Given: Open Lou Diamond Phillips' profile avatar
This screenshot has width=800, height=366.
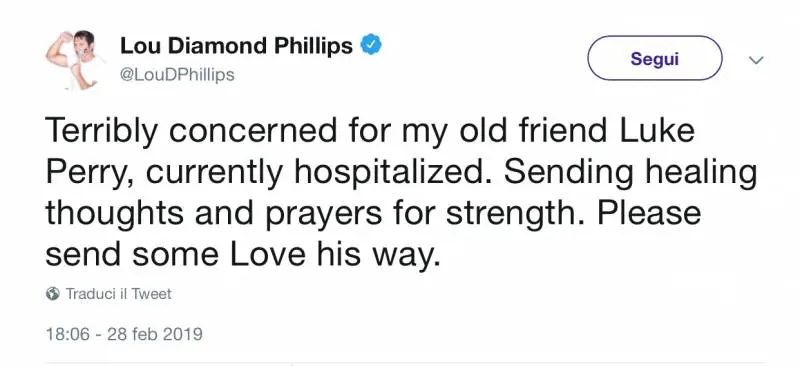Looking at the screenshot, I should click(73, 60).
